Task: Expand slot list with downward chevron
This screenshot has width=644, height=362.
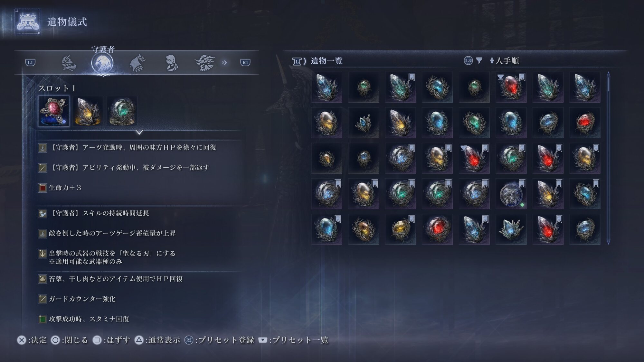Action: (139, 132)
